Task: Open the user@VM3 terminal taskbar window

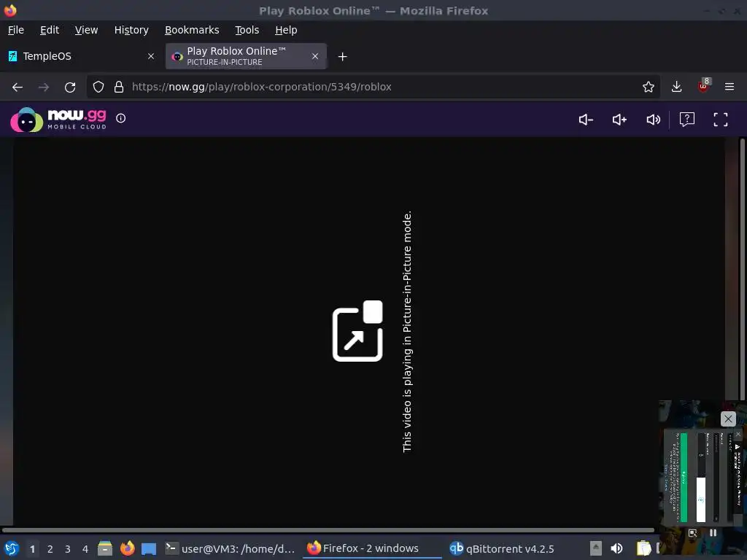Action: point(231,548)
